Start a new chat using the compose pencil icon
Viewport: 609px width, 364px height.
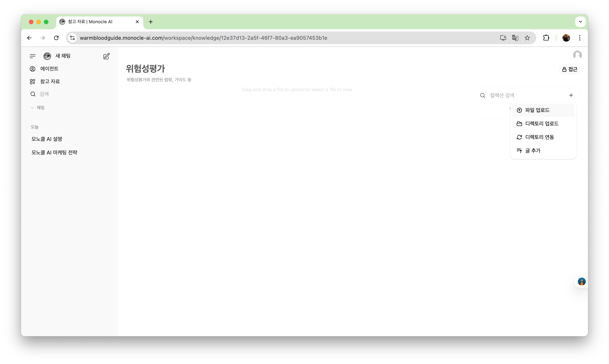tap(106, 56)
